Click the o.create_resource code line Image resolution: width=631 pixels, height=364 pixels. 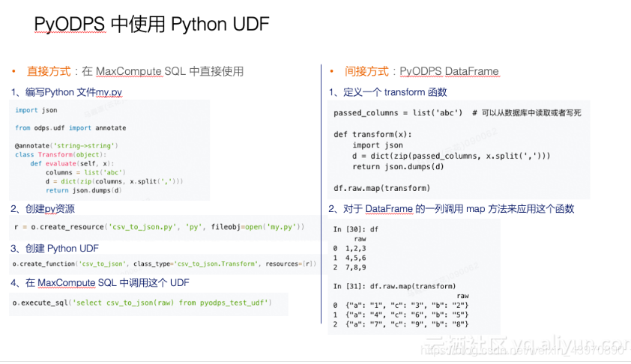(x=160, y=227)
